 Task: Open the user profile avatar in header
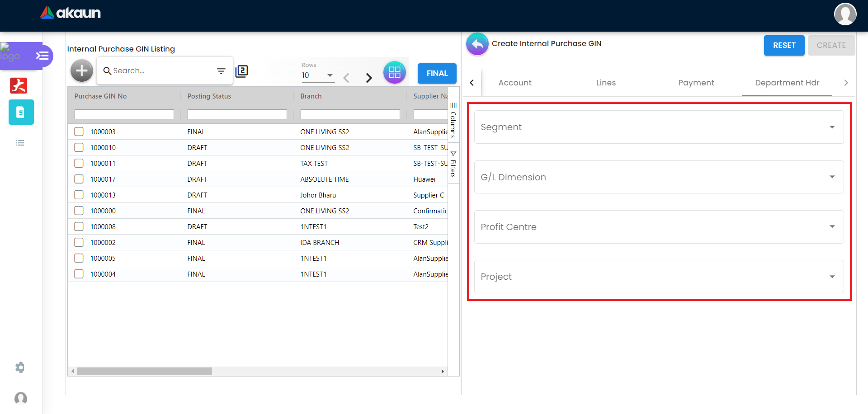coord(845,14)
